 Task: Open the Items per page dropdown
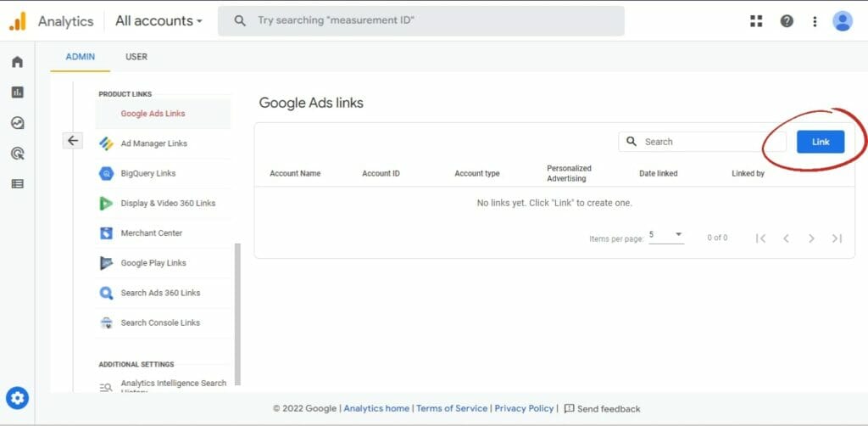[x=666, y=235]
